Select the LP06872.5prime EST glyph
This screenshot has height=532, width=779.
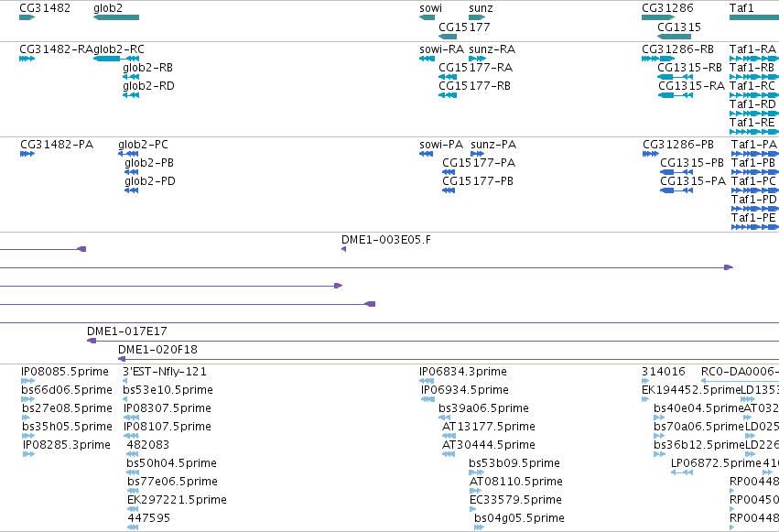point(682,472)
